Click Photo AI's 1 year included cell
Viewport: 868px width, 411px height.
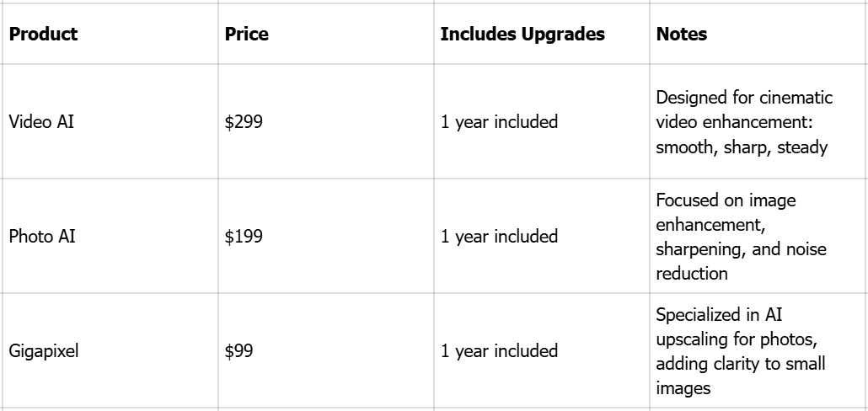[541, 236]
